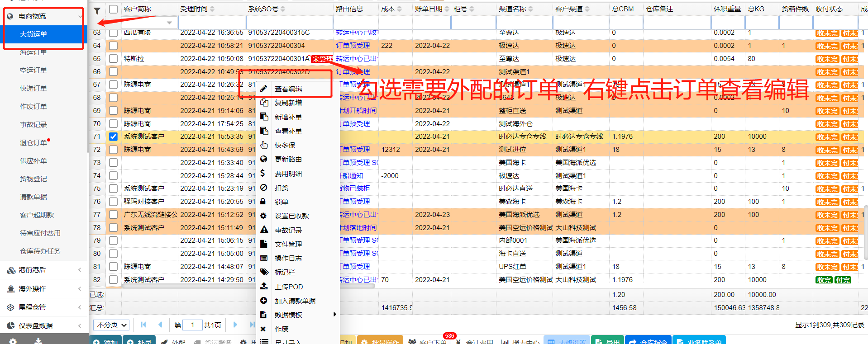Click the pencil icon beside 查看编辑
This screenshot has width=868, height=344.
264,89
